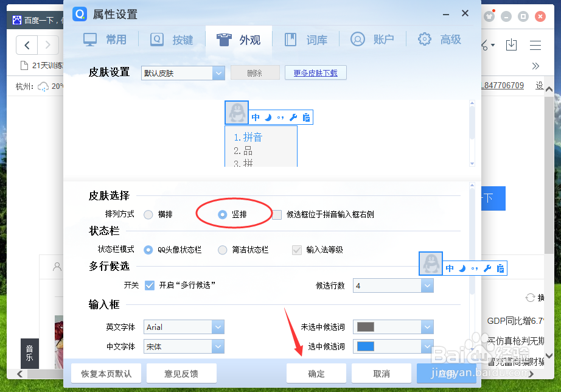Open the 候选行数 dropdown
This screenshot has width=561, height=392.
pos(393,285)
